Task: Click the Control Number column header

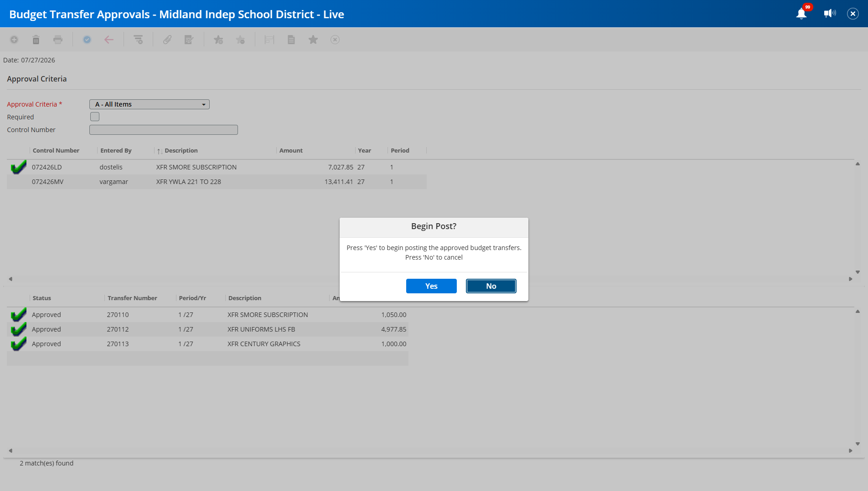Action: pyautogui.click(x=56, y=151)
